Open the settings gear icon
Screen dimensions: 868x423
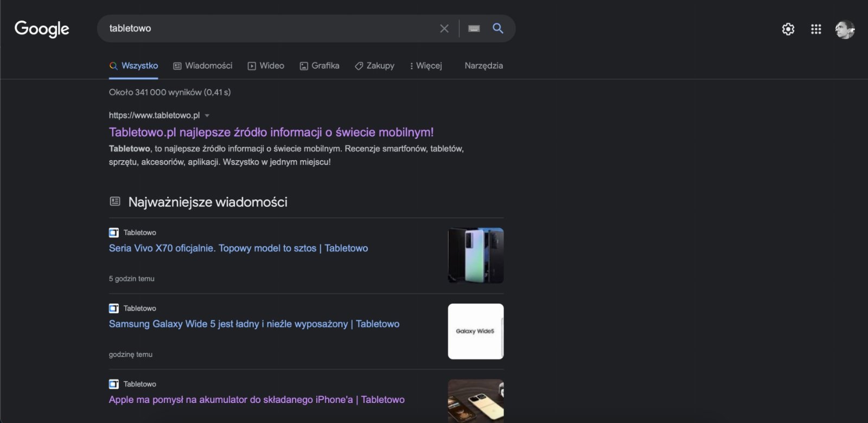[x=788, y=29]
